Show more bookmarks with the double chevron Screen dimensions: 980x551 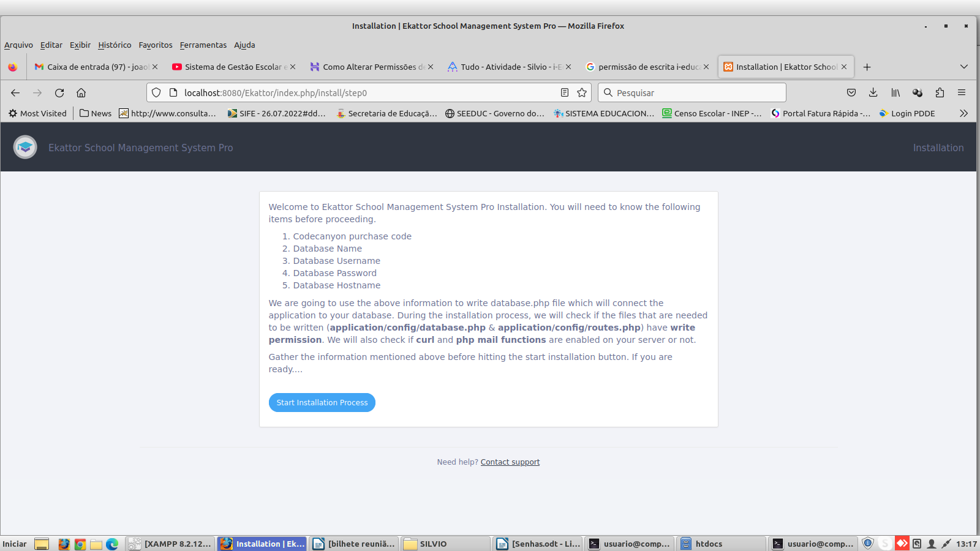coord(963,113)
